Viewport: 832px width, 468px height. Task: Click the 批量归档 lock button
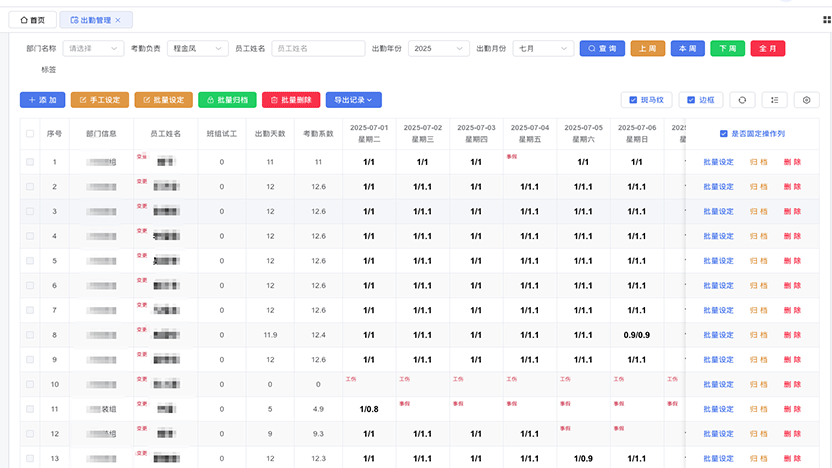tap(227, 100)
